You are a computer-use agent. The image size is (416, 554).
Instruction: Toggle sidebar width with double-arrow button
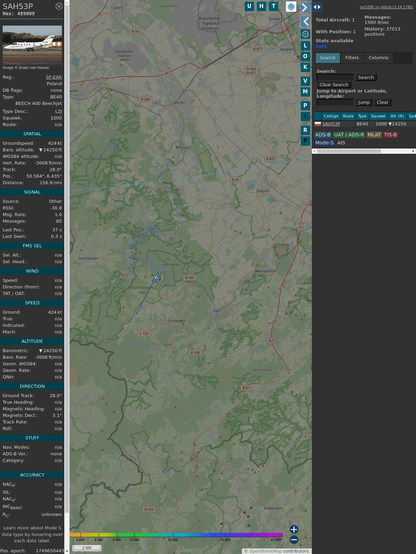click(x=317, y=7)
